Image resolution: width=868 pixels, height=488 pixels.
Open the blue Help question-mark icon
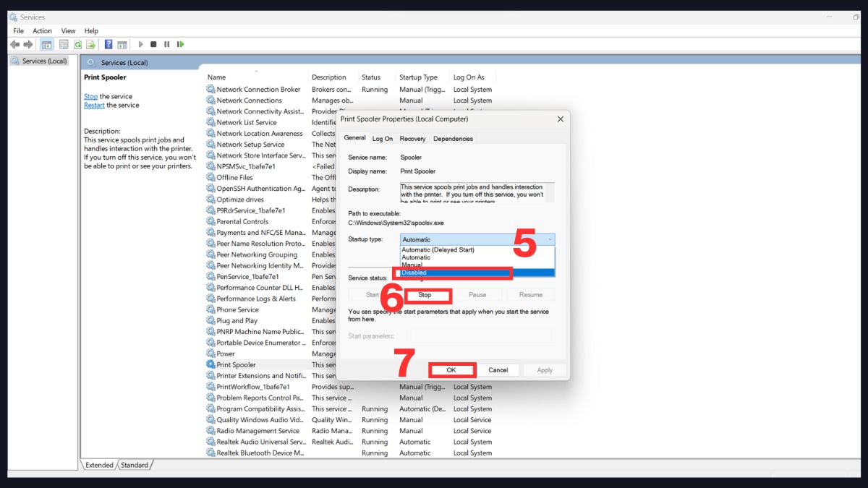pyautogui.click(x=109, y=44)
